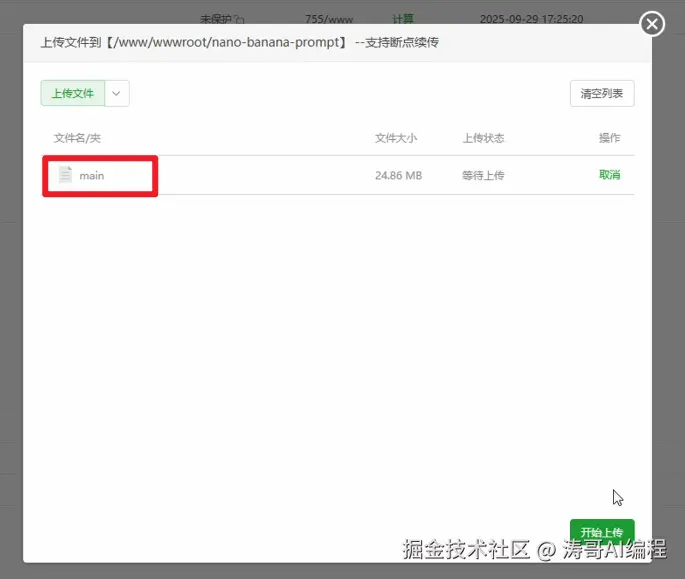
Task: Click the 文件大小 column header
Action: point(396,138)
